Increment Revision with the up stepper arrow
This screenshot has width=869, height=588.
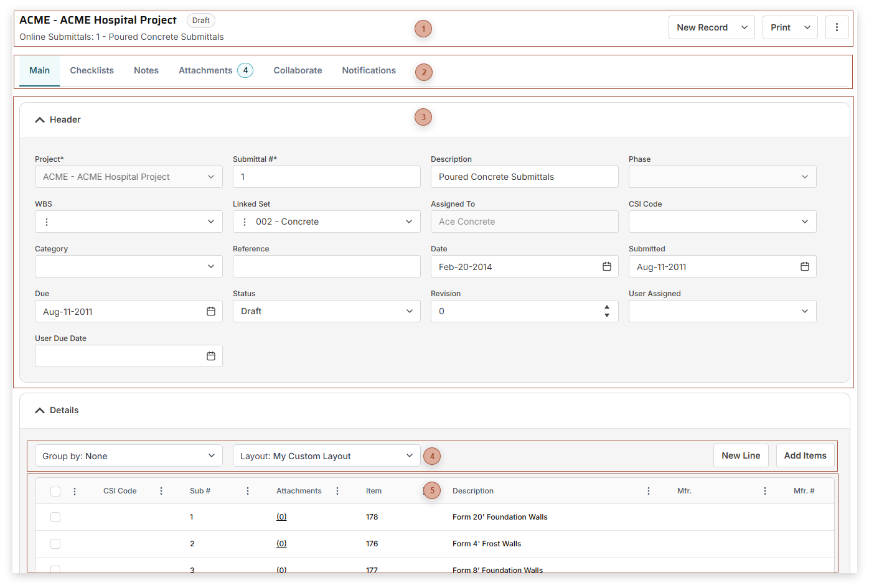click(x=607, y=307)
